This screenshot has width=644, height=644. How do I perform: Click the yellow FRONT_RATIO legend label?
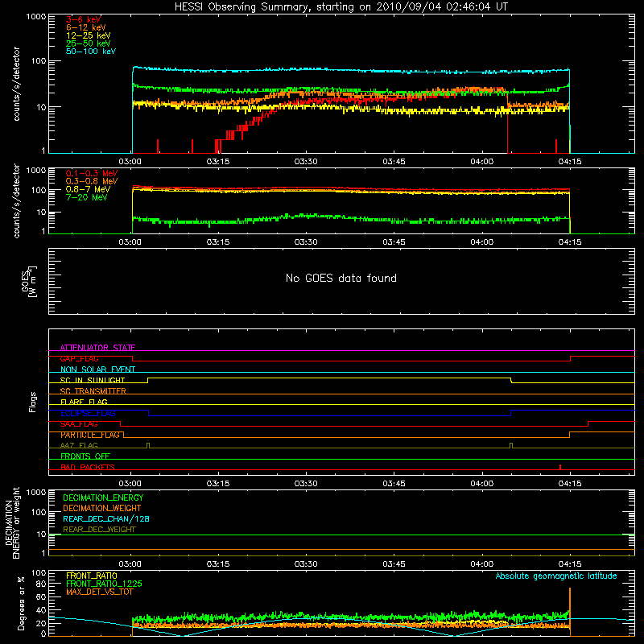(x=92, y=576)
